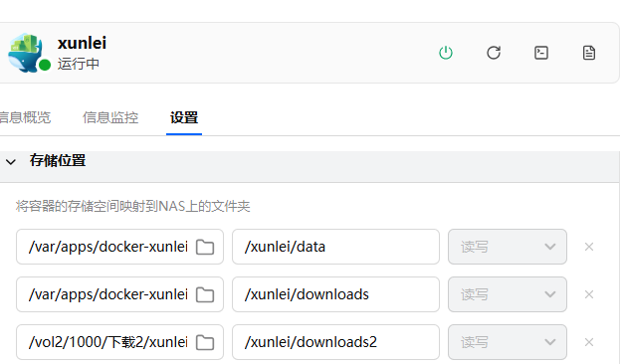Click the /xunlei/downloads container path field
The width and height of the screenshot is (622, 364).
pos(335,294)
